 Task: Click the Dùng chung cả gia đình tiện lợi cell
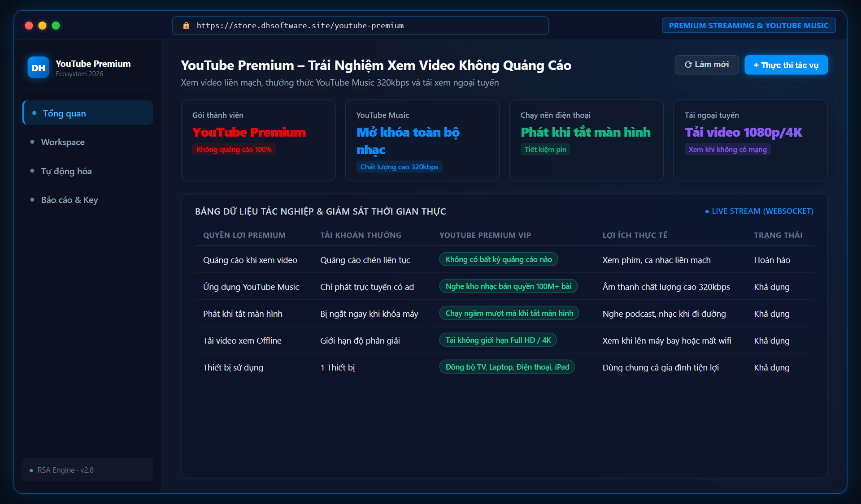coord(661,367)
